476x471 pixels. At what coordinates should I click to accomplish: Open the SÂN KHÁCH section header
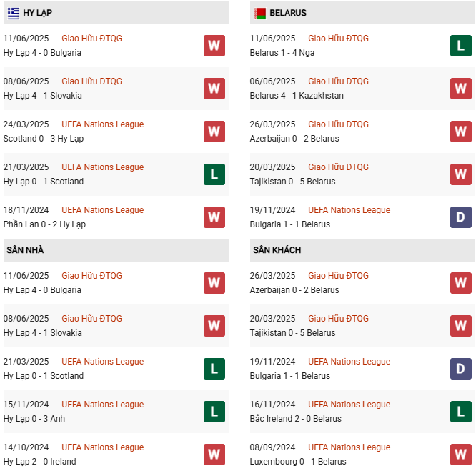[x=277, y=250]
